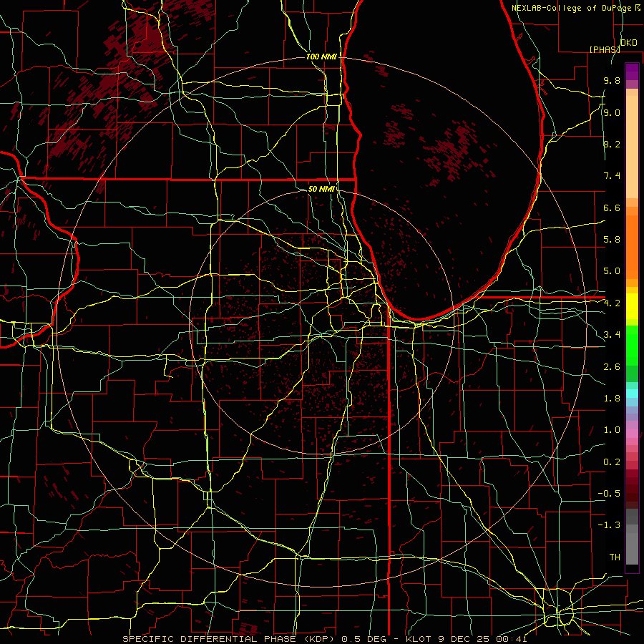Image resolution: width=644 pixels, height=644 pixels.
Task: Click the 50 NMI range ring label
Action: (x=321, y=189)
